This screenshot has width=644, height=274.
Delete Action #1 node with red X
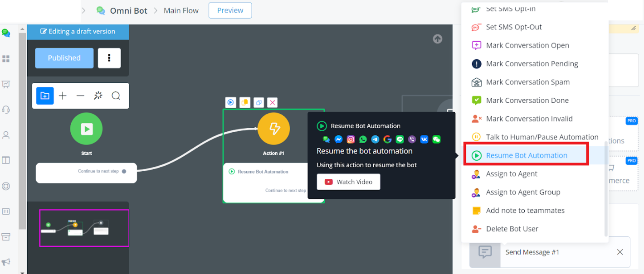point(272,102)
